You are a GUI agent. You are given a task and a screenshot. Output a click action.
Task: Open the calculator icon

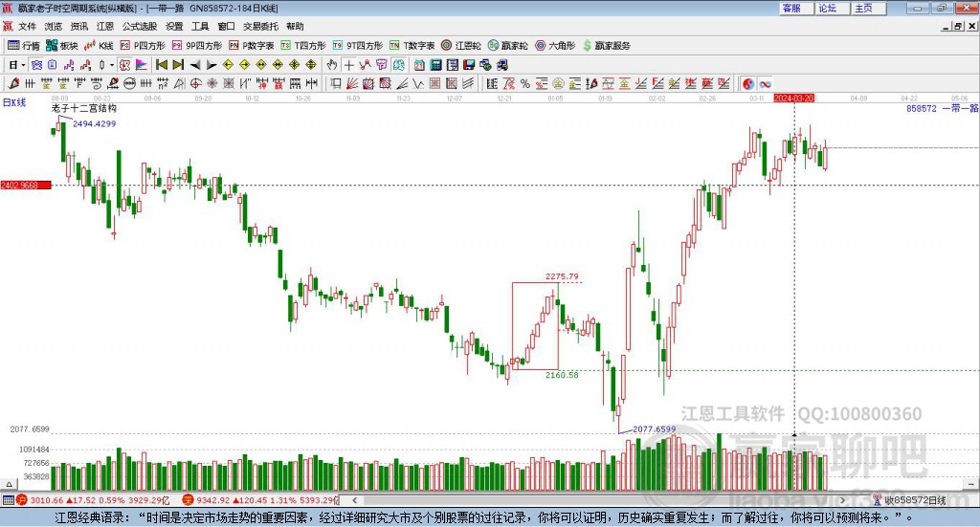[435, 64]
